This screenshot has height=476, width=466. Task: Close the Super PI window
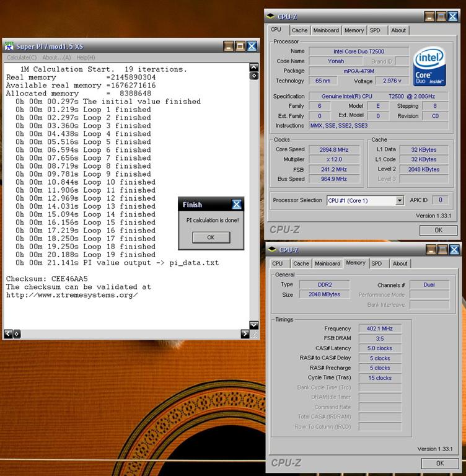[x=252, y=46]
